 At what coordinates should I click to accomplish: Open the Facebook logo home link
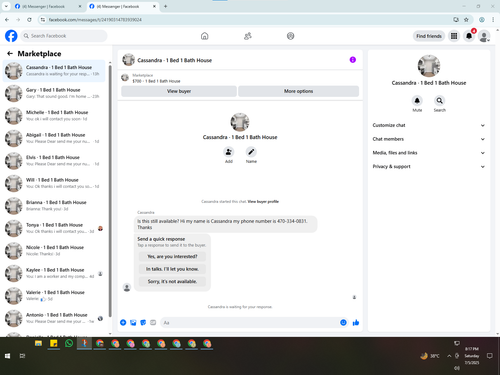click(x=11, y=36)
